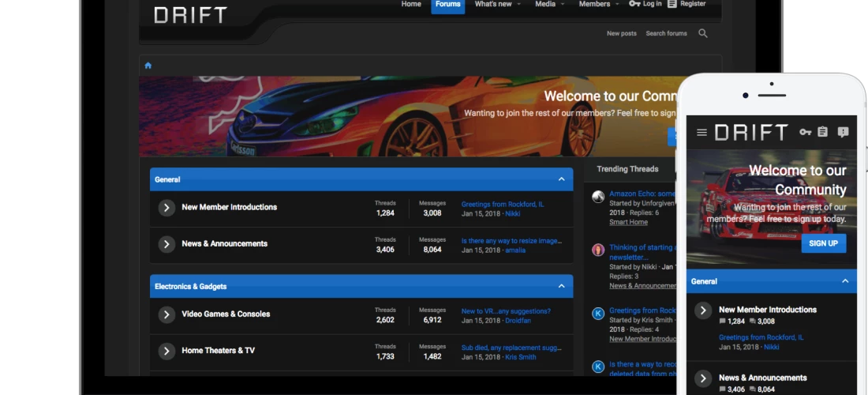Image resolution: width=868 pixels, height=395 pixels.
Task: Tap the clipboard register icon on phone
Action: tap(822, 133)
